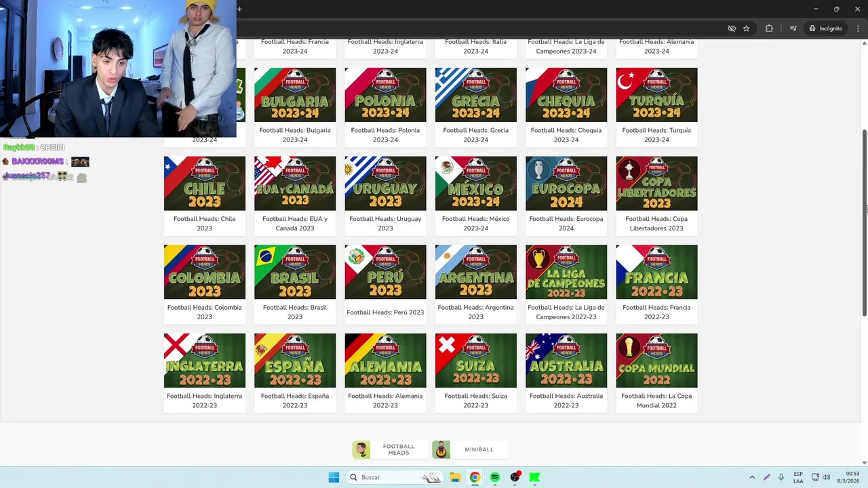Click 'Football Heads: Inglaterra 2023-24' text link

(x=385, y=46)
